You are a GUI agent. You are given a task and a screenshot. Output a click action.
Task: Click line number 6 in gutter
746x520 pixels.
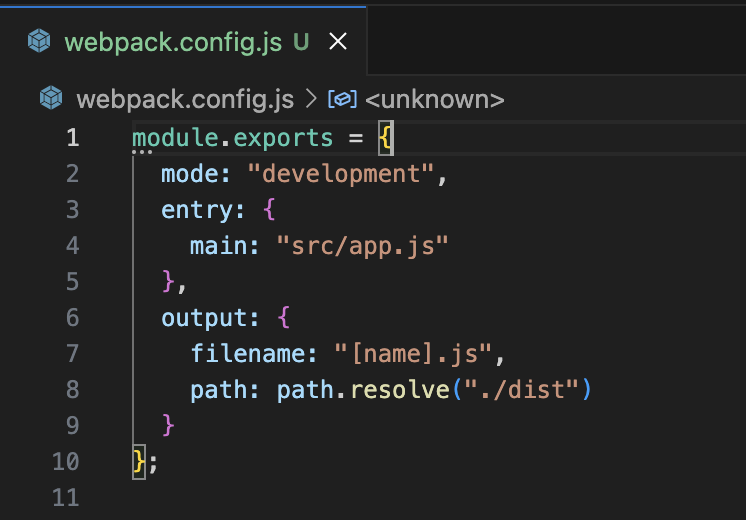[72, 318]
